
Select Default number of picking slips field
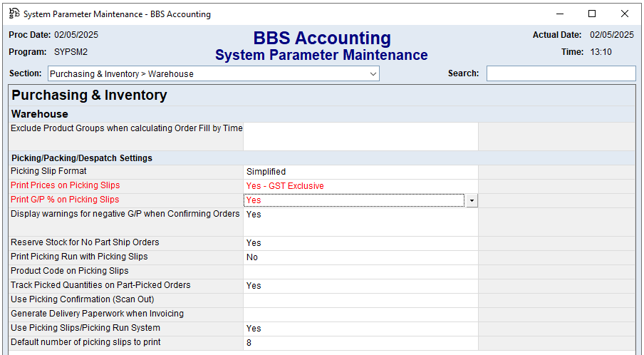point(360,343)
